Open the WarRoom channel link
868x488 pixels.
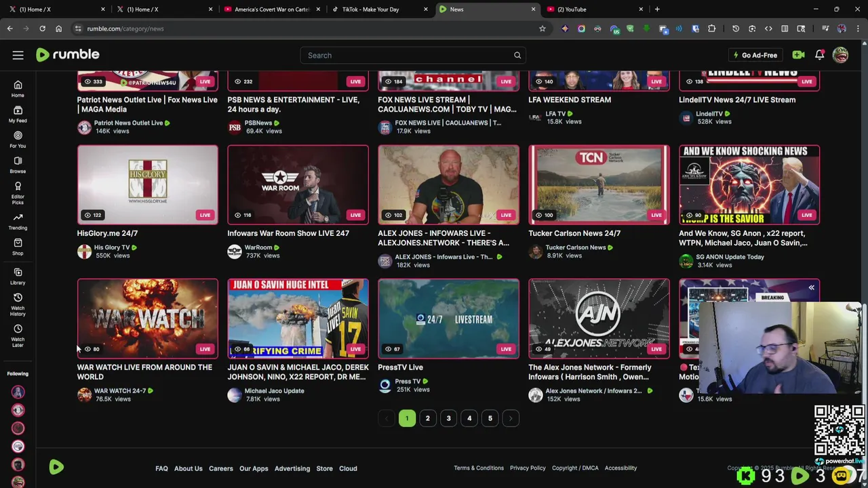coord(258,247)
